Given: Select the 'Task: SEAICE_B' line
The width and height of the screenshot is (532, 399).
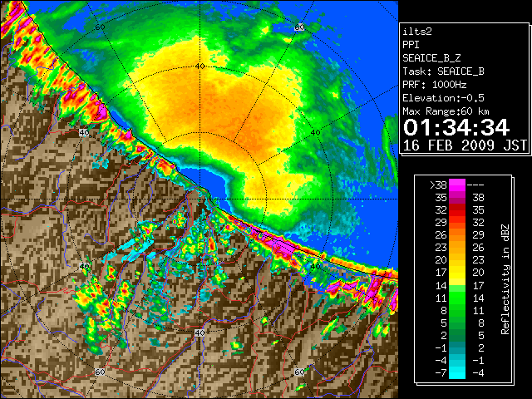Looking at the screenshot, I should (x=443, y=71).
